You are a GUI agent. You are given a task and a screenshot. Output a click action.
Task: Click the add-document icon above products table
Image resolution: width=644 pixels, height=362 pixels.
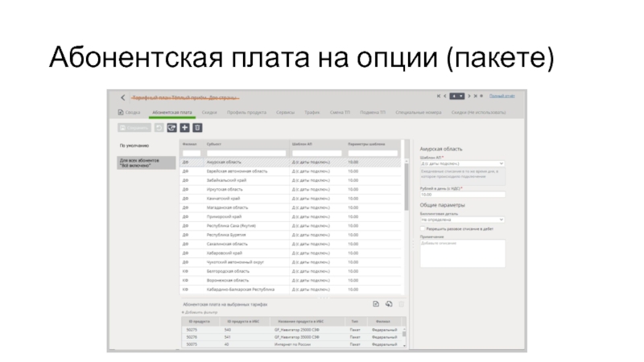coord(376,304)
